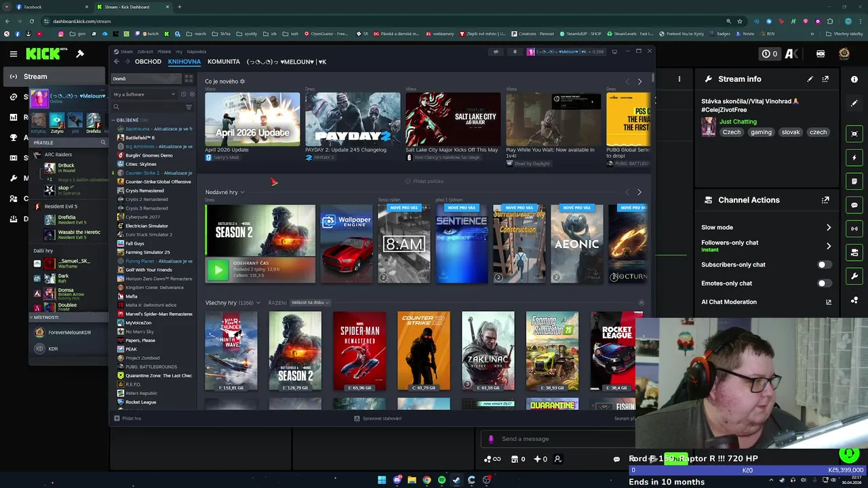
Task: Click the screen capture icon in right rail
Action: tap(854, 134)
